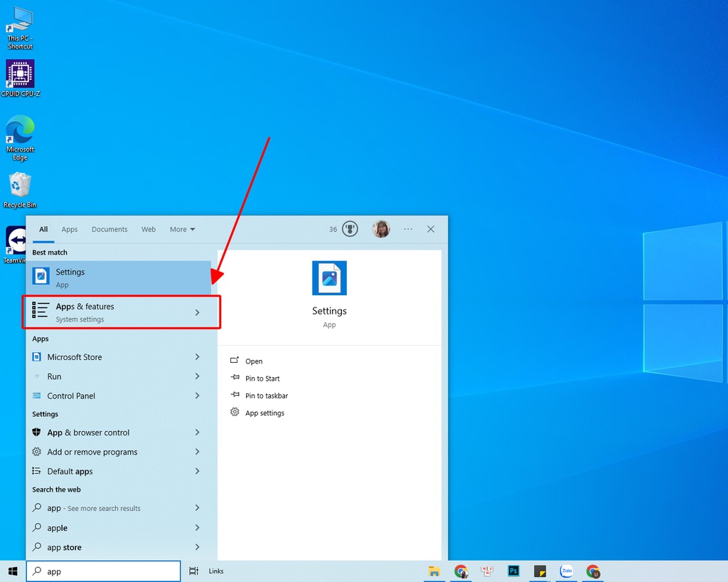Switch to Photoshop on the taskbar
Image resolution: width=728 pixels, height=582 pixels.
pyautogui.click(x=513, y=571)
